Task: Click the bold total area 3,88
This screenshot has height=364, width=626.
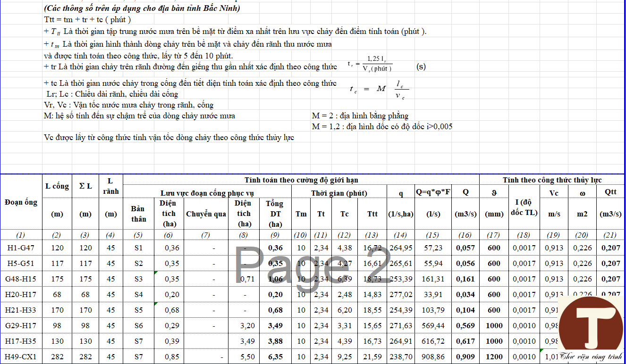Action: [275, 341]
